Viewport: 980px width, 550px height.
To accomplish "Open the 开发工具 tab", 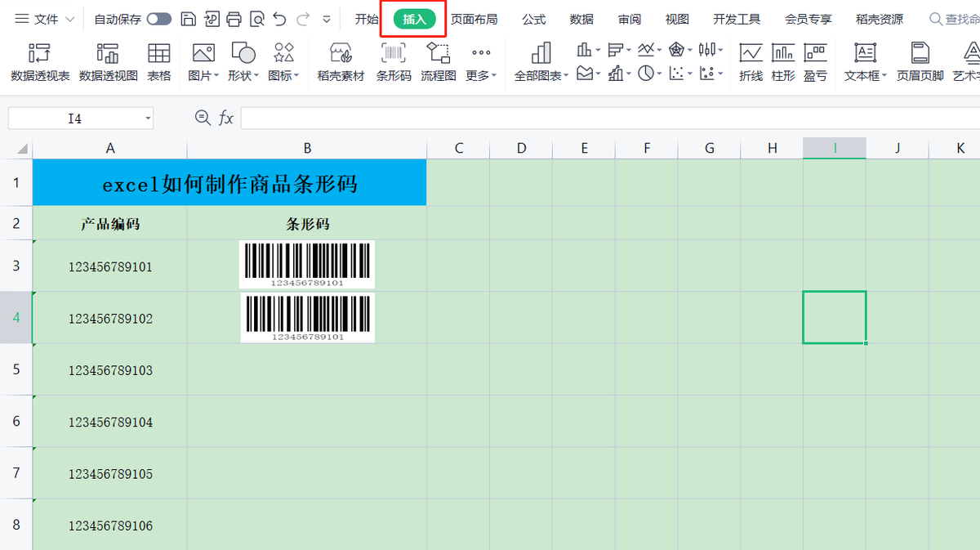I will [x=737, y=19].
